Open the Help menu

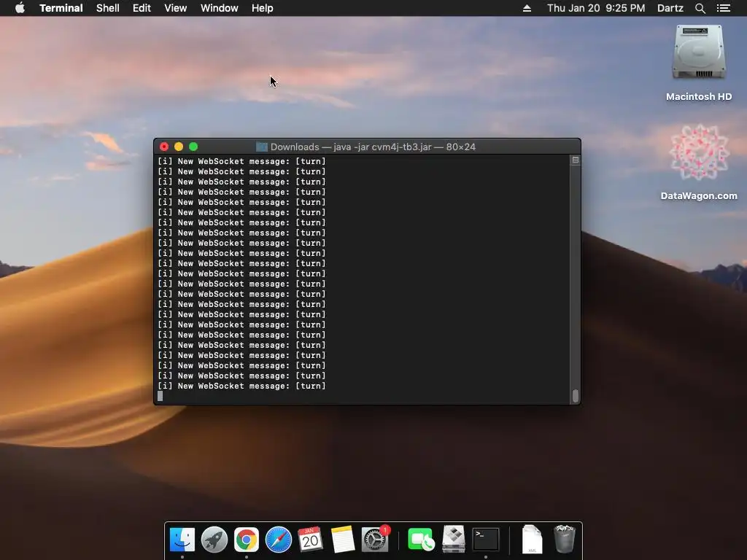tap(262, 8)
